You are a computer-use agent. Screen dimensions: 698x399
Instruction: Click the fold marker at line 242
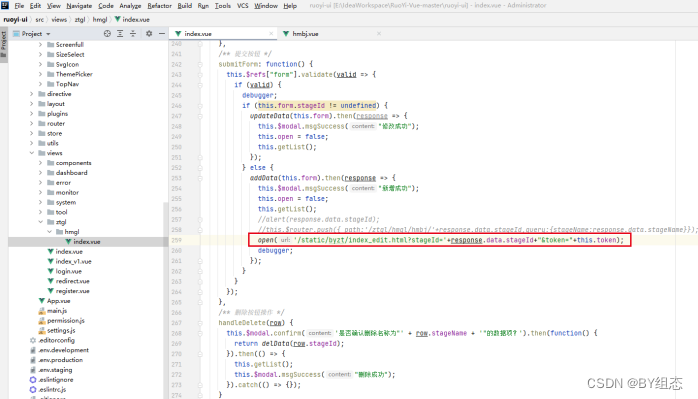point(200,64)
